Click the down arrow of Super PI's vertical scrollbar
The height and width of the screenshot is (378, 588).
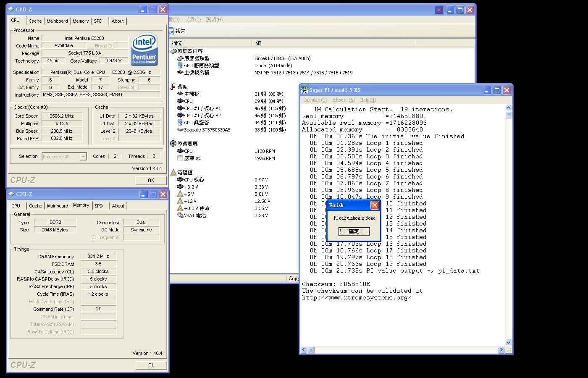coord(508,343)
